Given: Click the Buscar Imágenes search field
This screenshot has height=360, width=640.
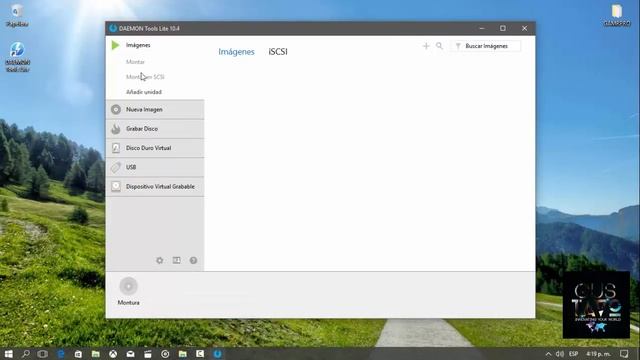Looking at the screenshot, I should pos(486,46).
